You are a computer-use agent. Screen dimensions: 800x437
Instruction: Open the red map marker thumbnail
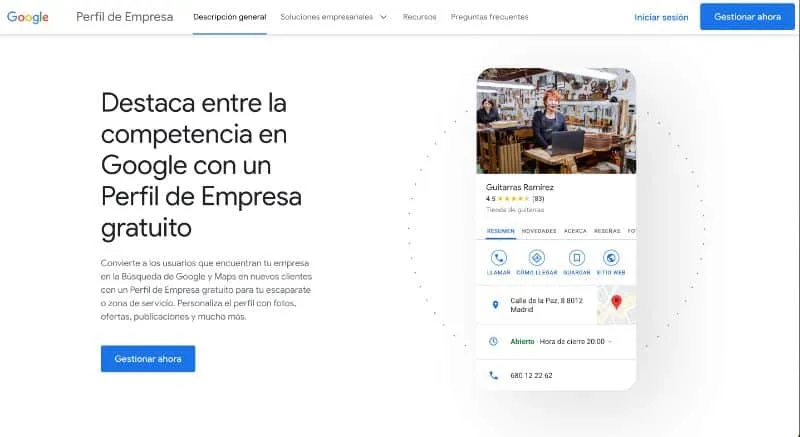click(616, 305)
